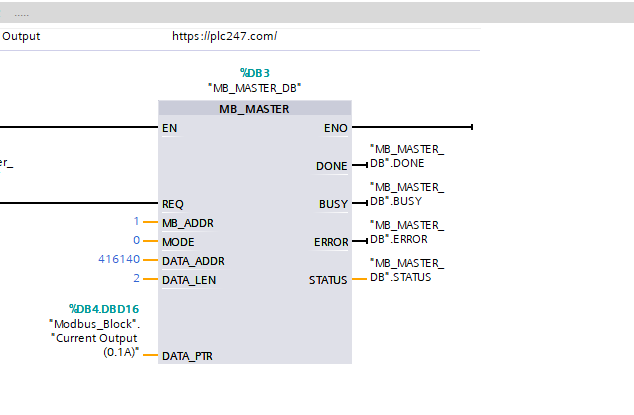This screenshot has width=634, height=415.
Task: Select the "MB_MASTER_DB".ERROR operand
Action: pyautogui.click(x=407, y=233)
